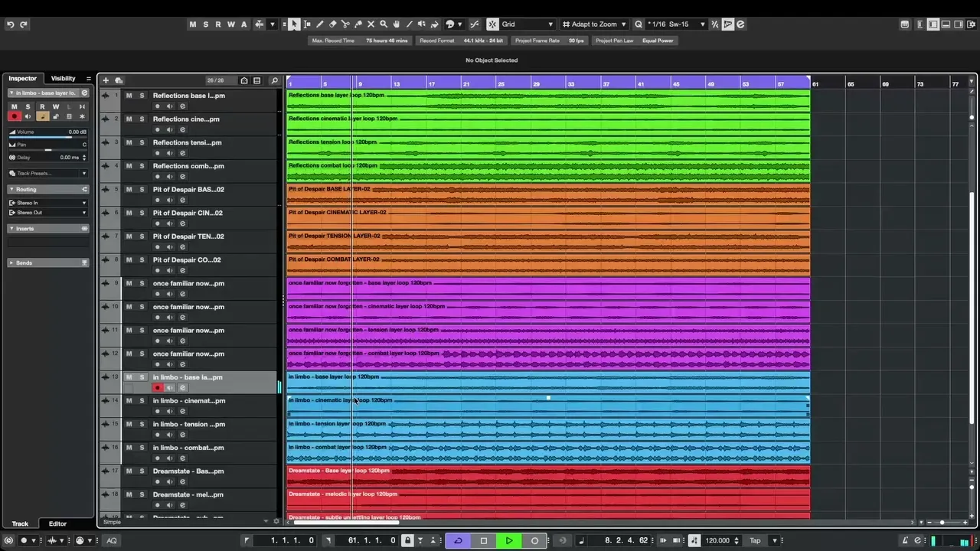The image size is (980, 551).
Task: Click the Record Format info field
Action: [x=461, y=41]
